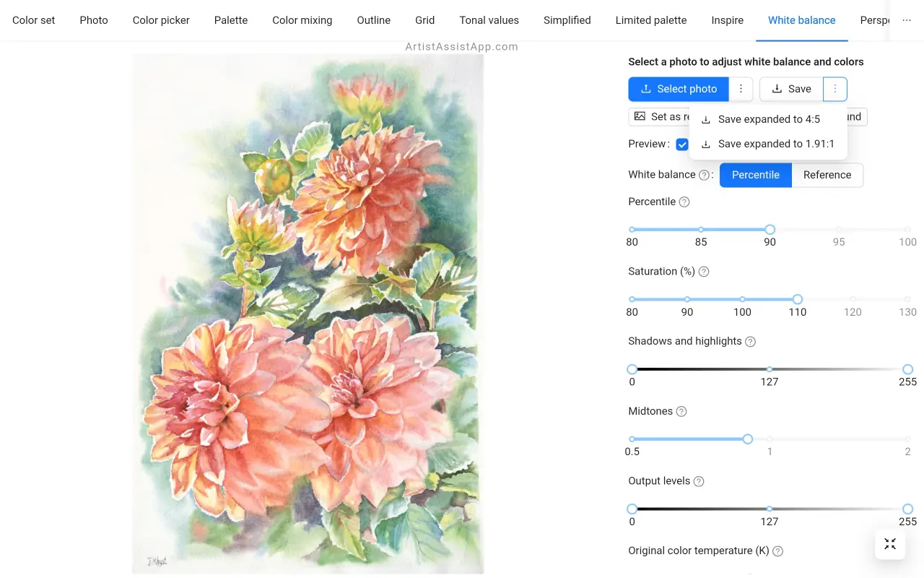Expand the overflow tabs ellipsis menu
The image size is (924, 578).
[x=907, y=20]
